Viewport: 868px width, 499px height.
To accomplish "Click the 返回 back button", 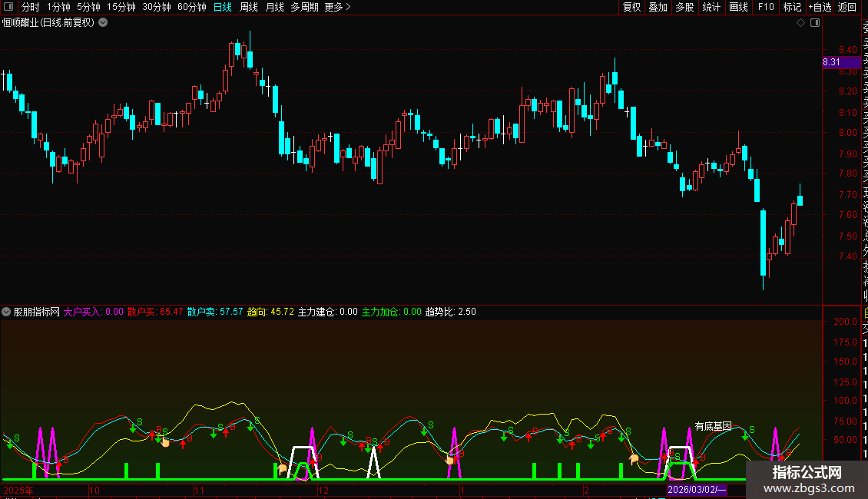I will coord(847,8).
